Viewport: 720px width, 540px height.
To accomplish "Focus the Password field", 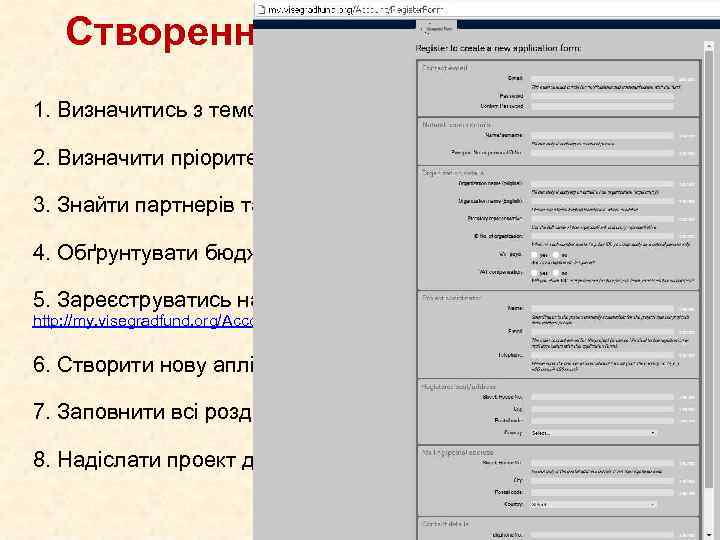I will click(602, 96).
